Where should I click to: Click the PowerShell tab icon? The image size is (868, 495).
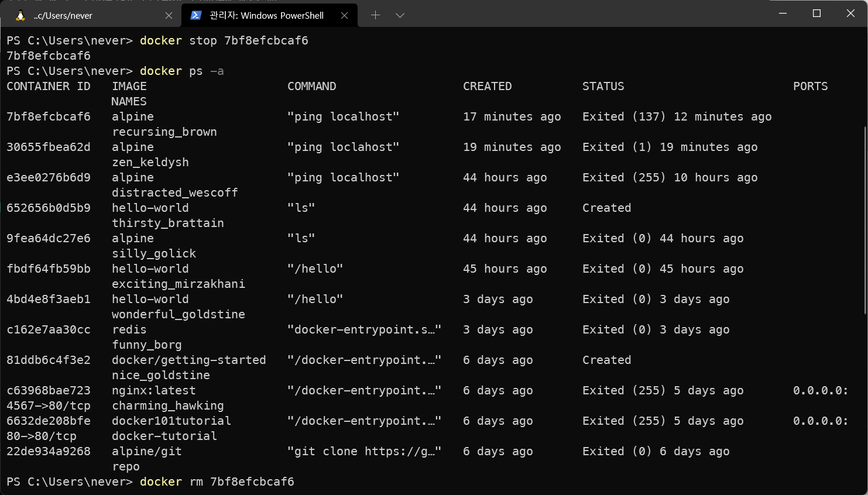tap(196, 16)
